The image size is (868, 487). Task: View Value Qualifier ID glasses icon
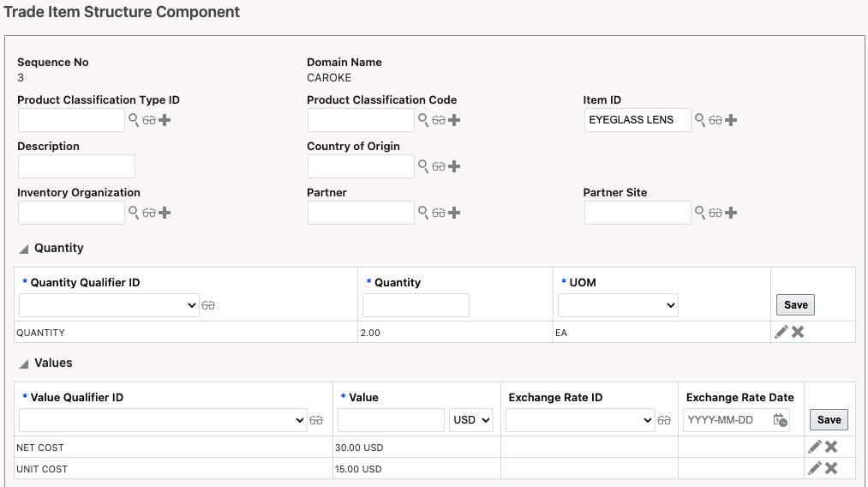(316, 420)
